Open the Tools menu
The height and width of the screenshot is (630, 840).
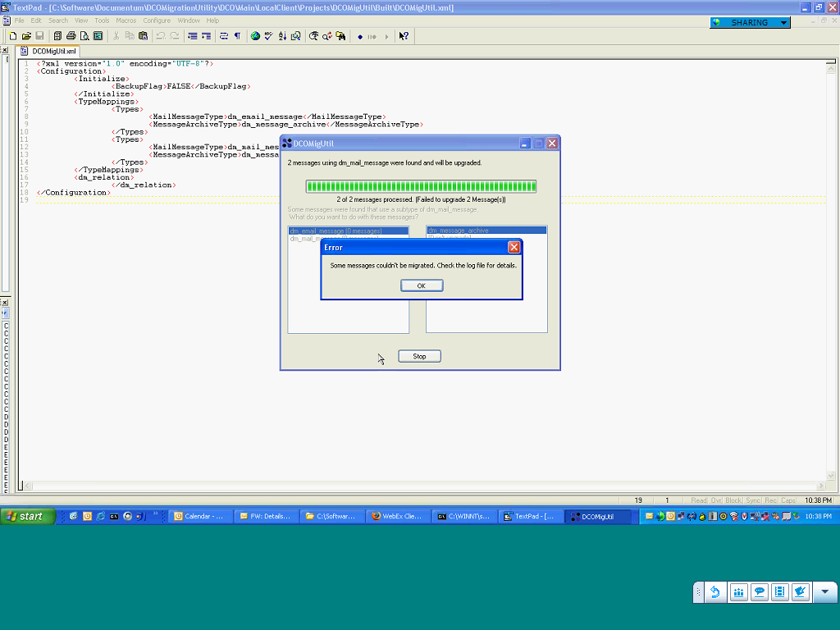pos(102,21)
